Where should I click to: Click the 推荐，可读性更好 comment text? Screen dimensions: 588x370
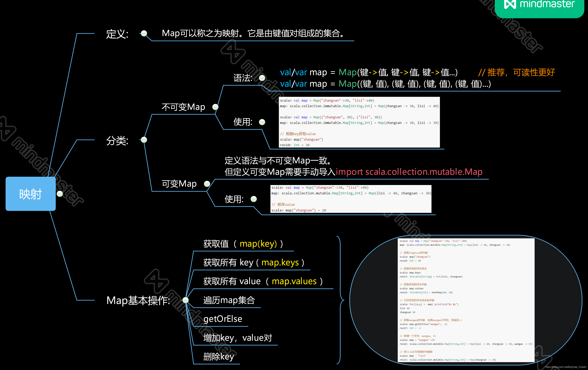pos(516,72)
